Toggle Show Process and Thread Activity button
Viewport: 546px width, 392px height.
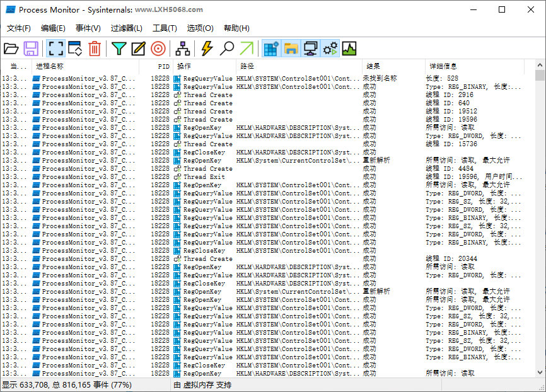pyautogui.click(x=330, y=49)
